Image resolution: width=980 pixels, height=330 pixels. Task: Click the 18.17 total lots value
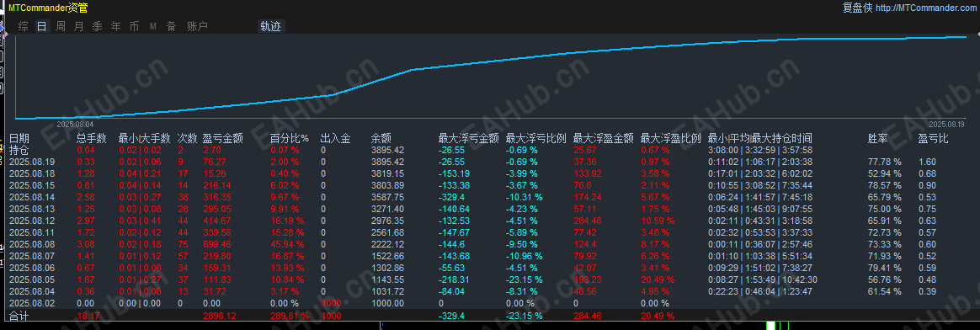tap(88, 317)
